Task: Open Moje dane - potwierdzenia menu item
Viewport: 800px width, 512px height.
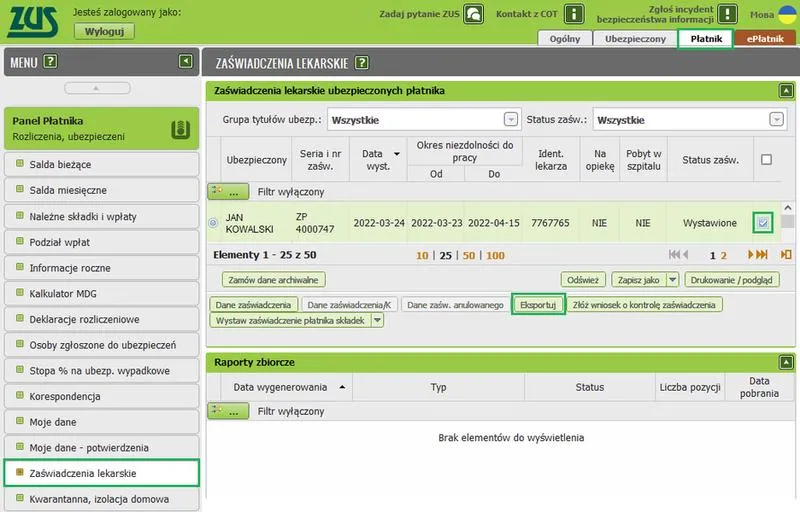Action: point(102,447)
